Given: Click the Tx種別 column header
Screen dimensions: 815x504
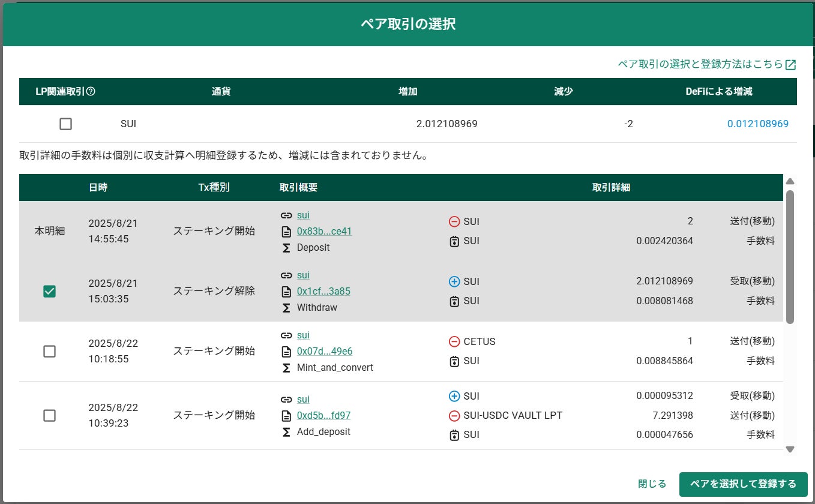Looking at the screenshot, I should pyautogui.click(x=214, y=187).
